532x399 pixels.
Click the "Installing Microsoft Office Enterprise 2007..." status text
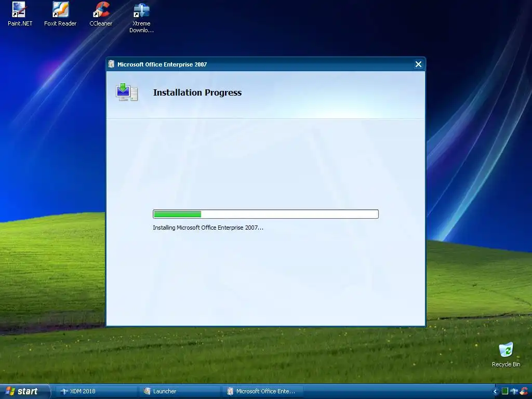coord(208,228)
